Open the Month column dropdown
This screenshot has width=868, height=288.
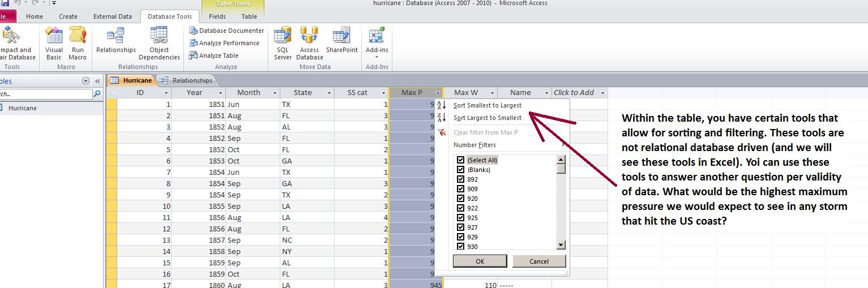click(x=275, y=93)
